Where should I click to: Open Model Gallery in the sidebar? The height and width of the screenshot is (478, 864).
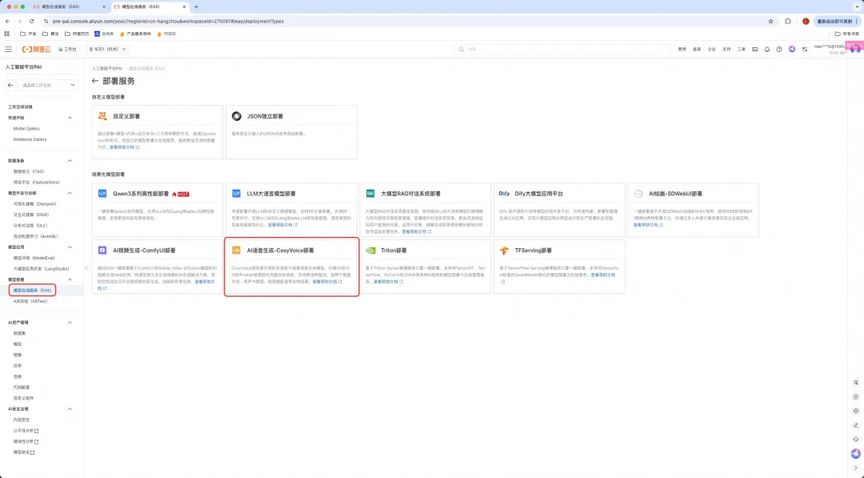click(x=27, y=128)
